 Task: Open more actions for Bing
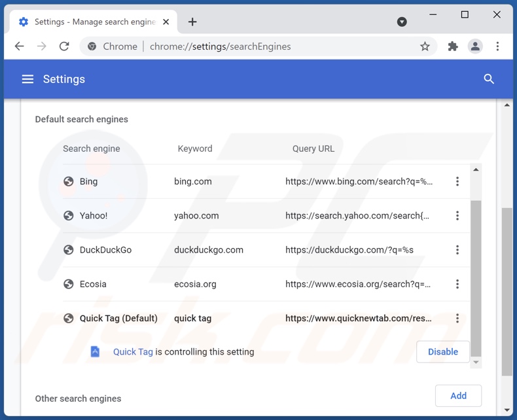coord(457,181)
